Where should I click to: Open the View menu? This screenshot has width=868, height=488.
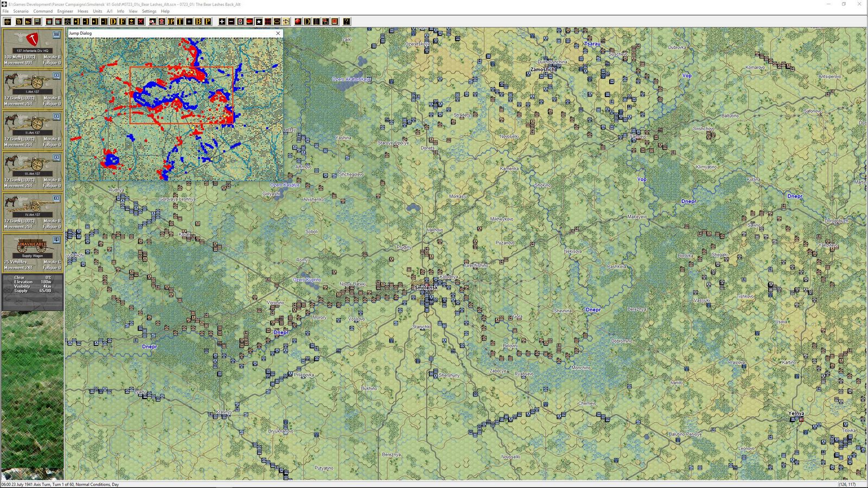133,11
